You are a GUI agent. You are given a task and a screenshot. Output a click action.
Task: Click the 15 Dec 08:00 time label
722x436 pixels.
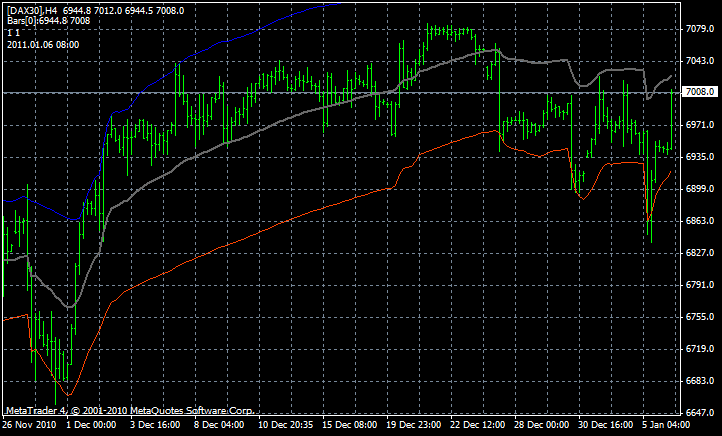(349, 424)
